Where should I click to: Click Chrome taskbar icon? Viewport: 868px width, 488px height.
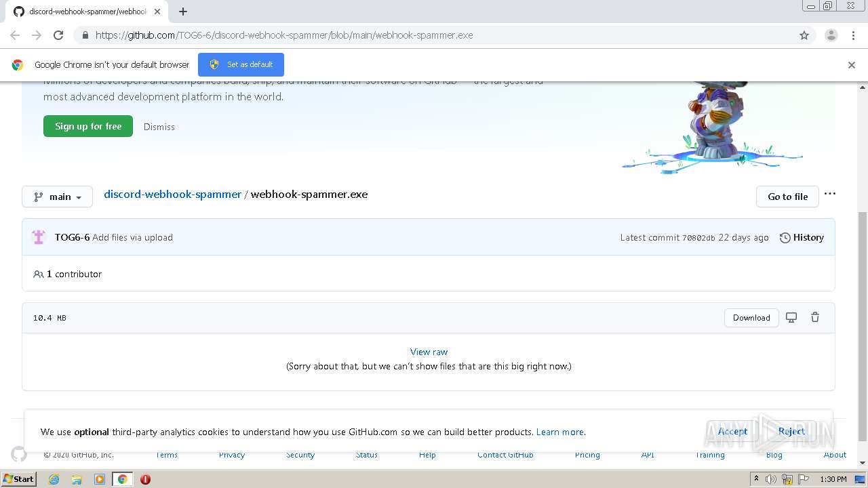123,479
